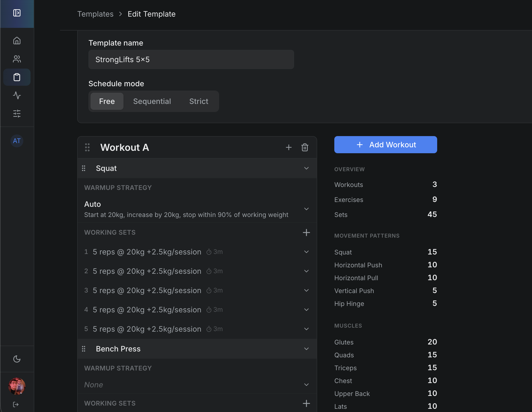Open the Auto warmup strategy dropdown
Viewport: 532px width, 412px height.
click(306, 209)
